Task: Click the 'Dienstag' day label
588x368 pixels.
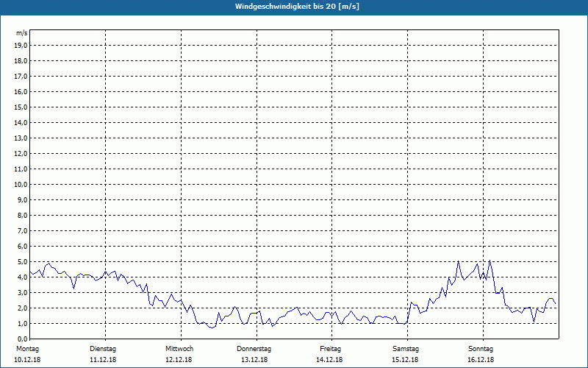Action: click(103, 349)
